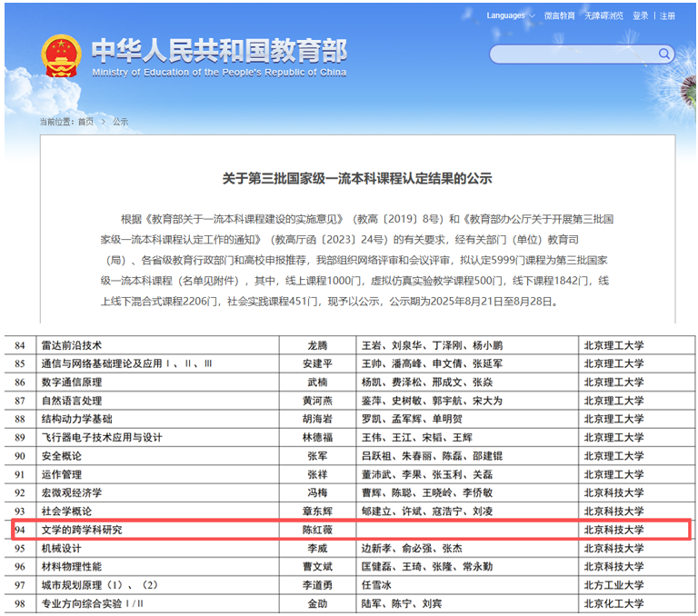Open 微言教育 link
Viewport: 698px width, 616px height.
(559, 16)
